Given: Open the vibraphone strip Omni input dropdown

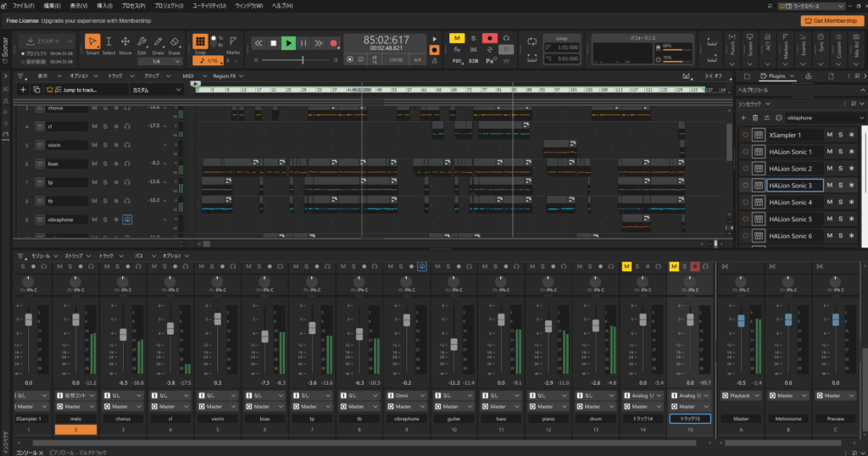Looking at the screenshot, I should point(406,396).
